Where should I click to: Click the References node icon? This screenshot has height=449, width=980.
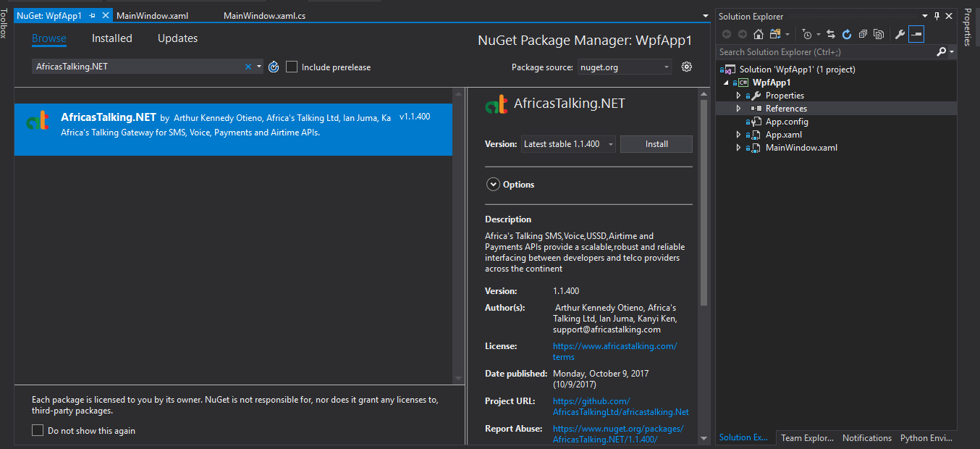[757, 109]
